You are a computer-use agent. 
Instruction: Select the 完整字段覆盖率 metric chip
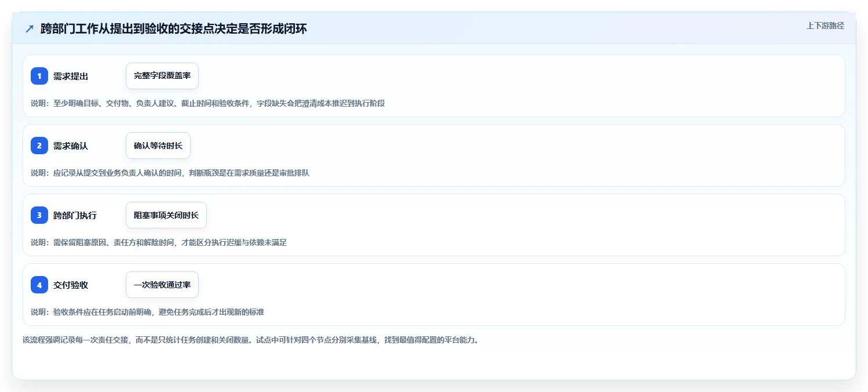(162, 76)
